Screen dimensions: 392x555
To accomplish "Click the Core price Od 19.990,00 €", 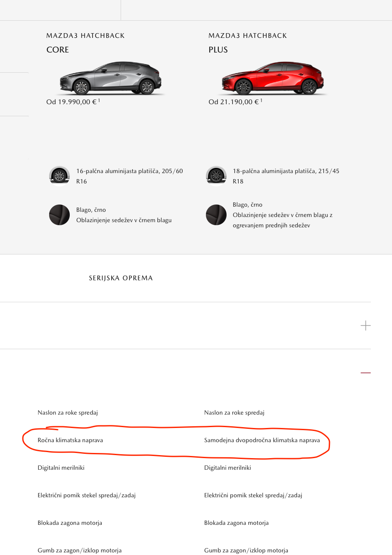I will click(x=71, y=102).
